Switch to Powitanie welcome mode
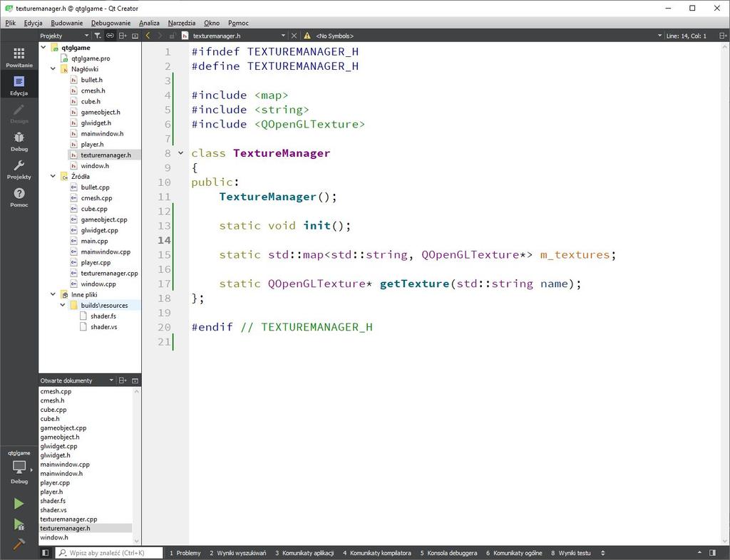This screenshot has width=730, height=560. point(19,57)
